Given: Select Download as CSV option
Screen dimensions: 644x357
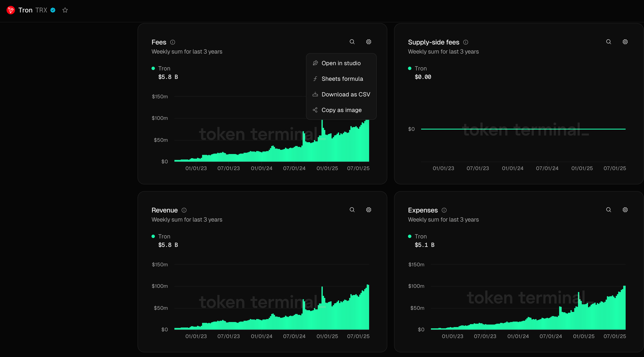Looking at the screenshot, I should (x=346, y=94).
